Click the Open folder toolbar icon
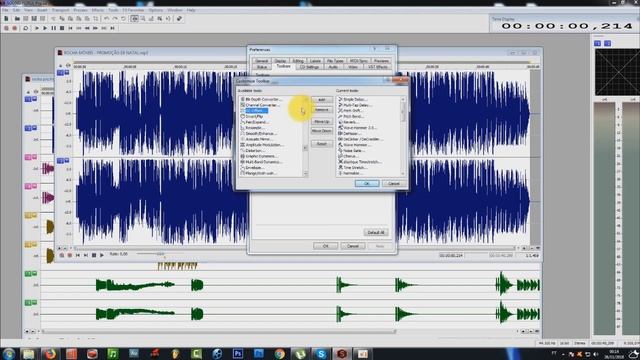The height and width of the screenshot is (360, 640). tap(17, 19)
